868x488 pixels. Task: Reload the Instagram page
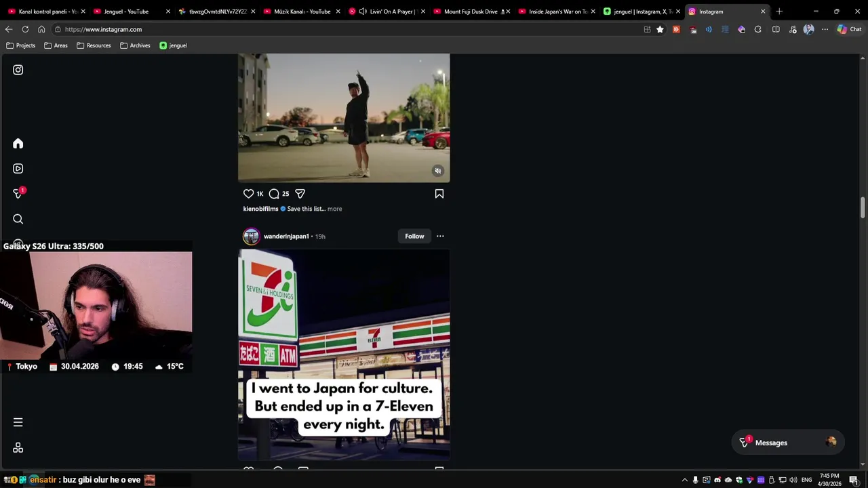pos(25,29)
